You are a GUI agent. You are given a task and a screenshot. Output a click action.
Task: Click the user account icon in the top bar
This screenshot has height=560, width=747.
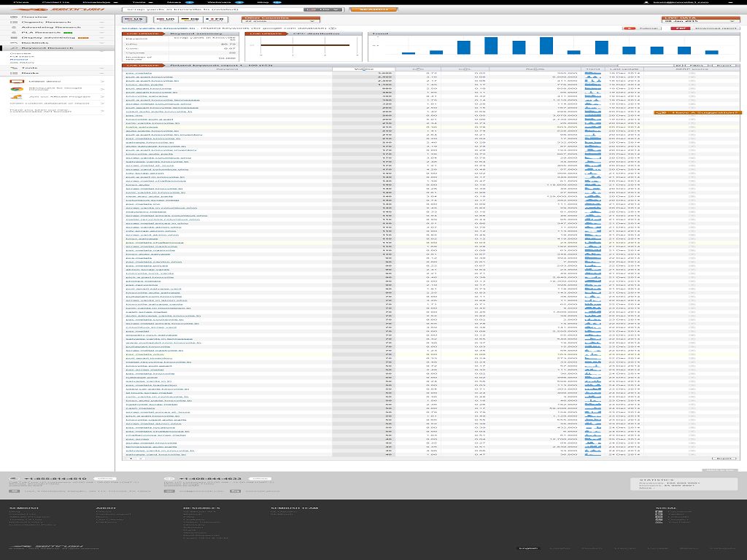click(x=646, y=2)
